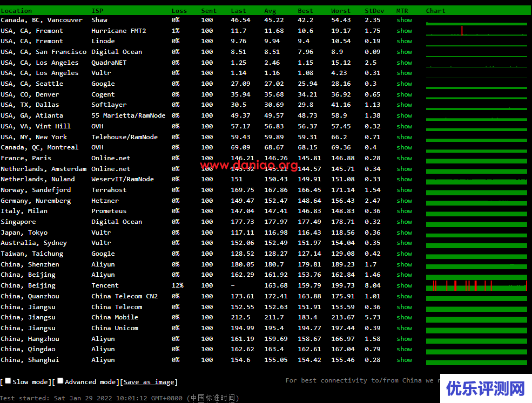Show MTR for Vint Hill OVH row

(x=404, y=126)
